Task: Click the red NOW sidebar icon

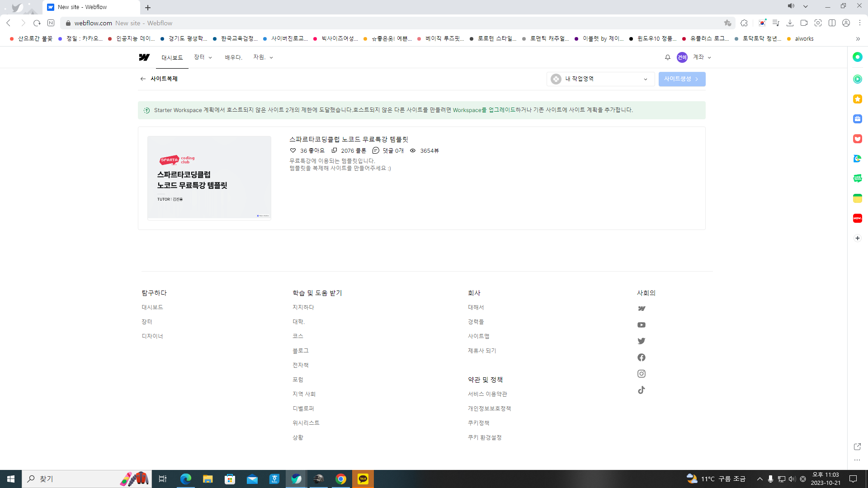Action: 858,218
